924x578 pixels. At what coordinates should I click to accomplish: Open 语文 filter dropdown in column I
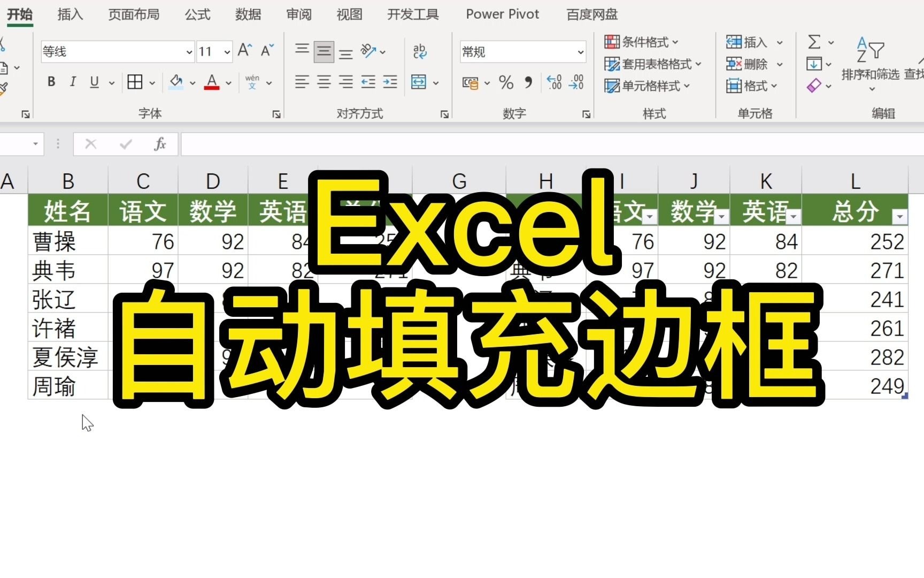click(650, 216)
